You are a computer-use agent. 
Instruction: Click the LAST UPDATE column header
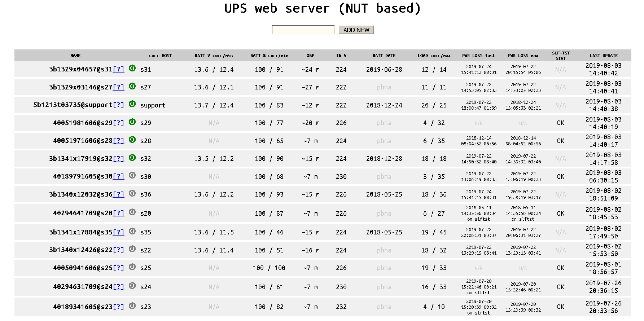pyautogui.click(x=604, y=56)
